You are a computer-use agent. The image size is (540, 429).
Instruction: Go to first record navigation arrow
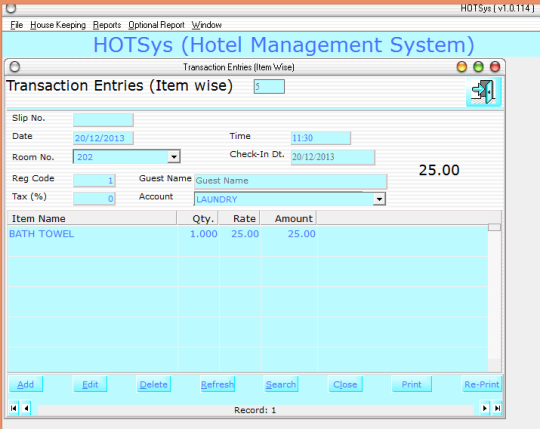coord(13,408)
